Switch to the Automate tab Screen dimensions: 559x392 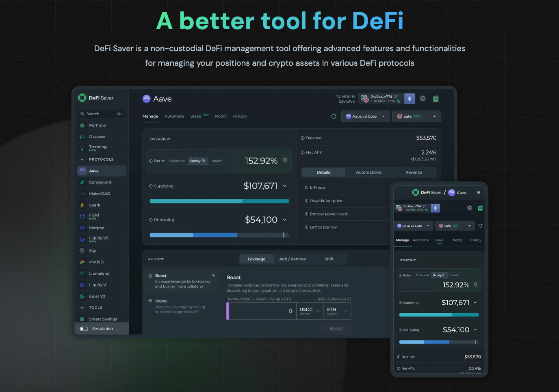174,116
